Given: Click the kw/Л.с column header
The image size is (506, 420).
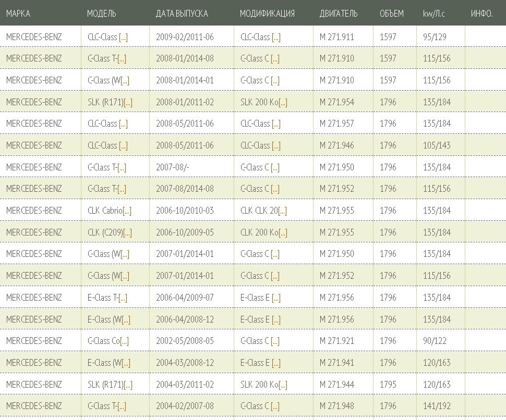Looking at the screenshot, I should [433, 14].
